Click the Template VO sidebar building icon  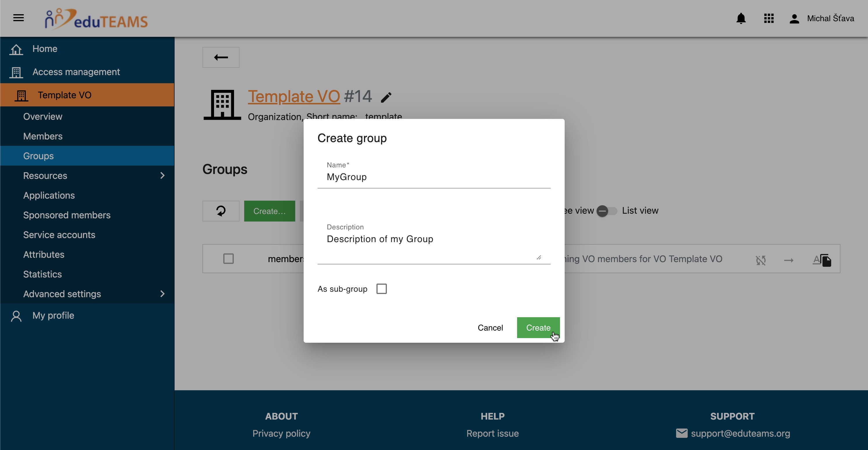pyautogui.click(x=21, y=95)
